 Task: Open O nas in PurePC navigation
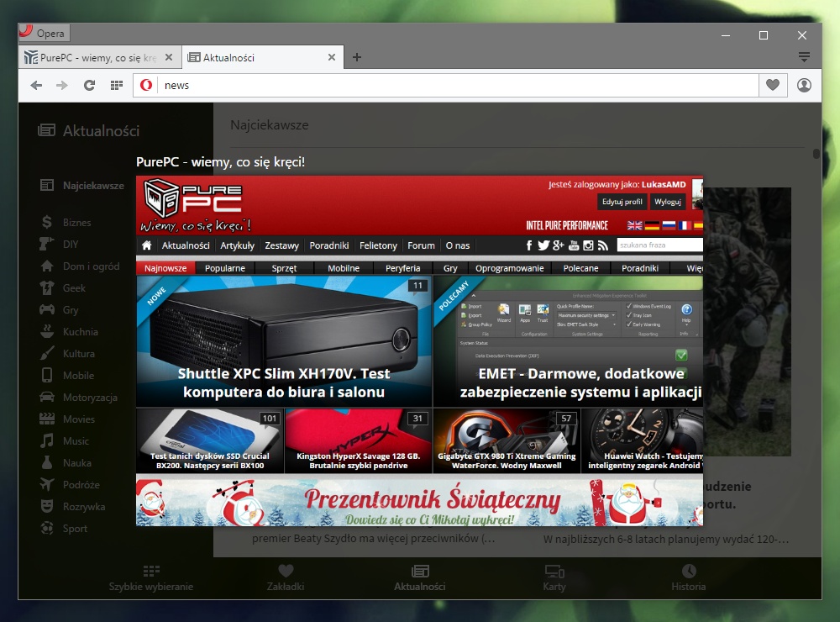(458, 245)
